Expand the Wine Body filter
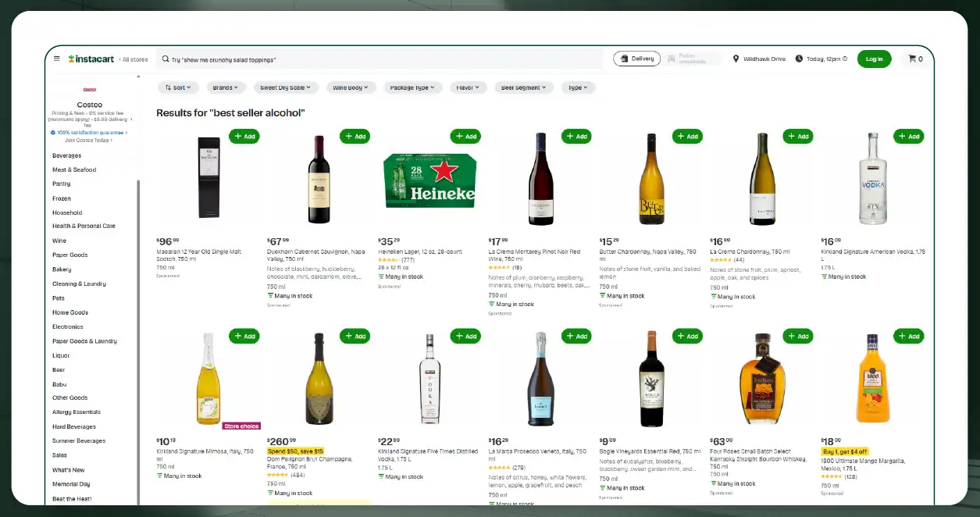Image resolution: width=980 pixels, height=517 pixels. click(351, 87)
